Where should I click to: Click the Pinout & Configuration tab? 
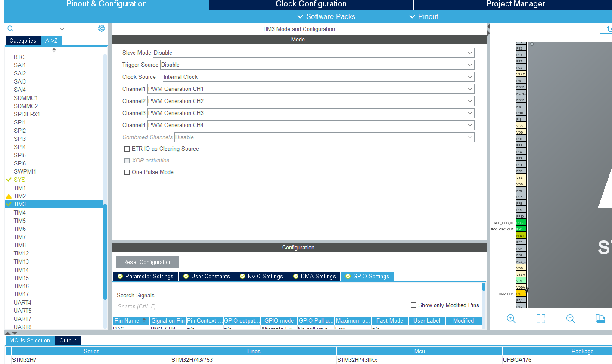[x=106, y=4]
